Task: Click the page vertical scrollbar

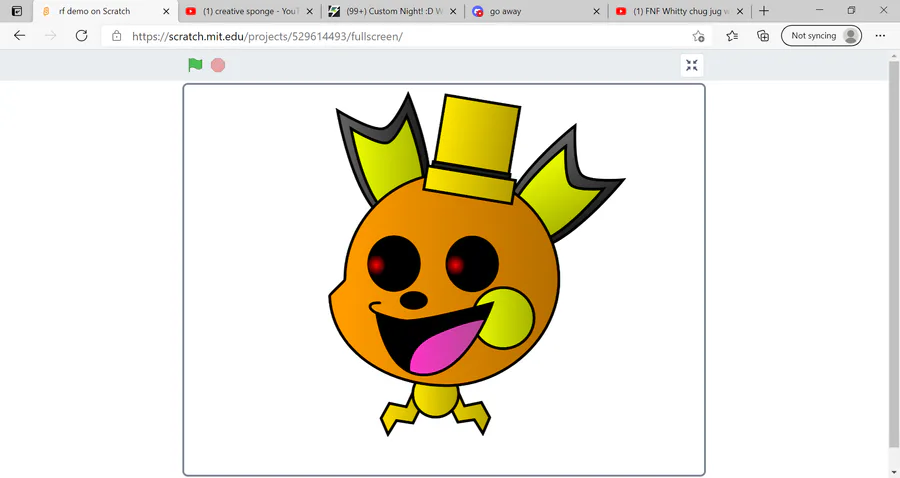Action: pyautogui.click(x=894, y=252)
